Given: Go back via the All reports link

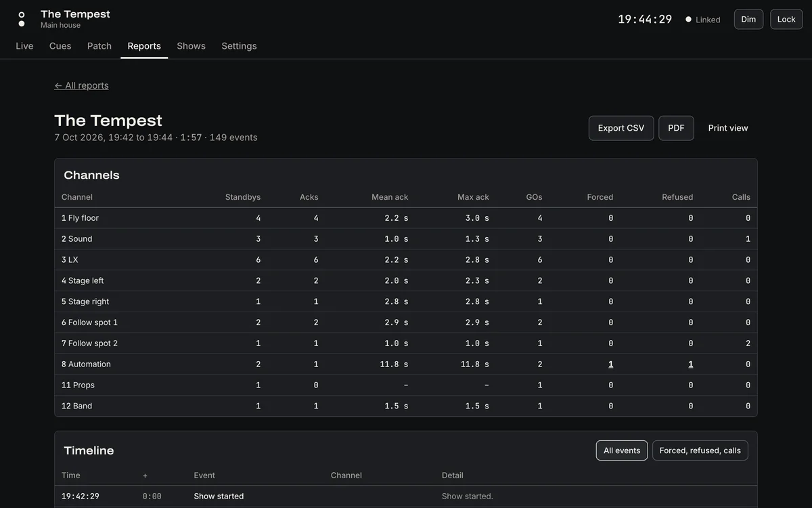Looking at the screenshot, I should (x=81, y=85).
